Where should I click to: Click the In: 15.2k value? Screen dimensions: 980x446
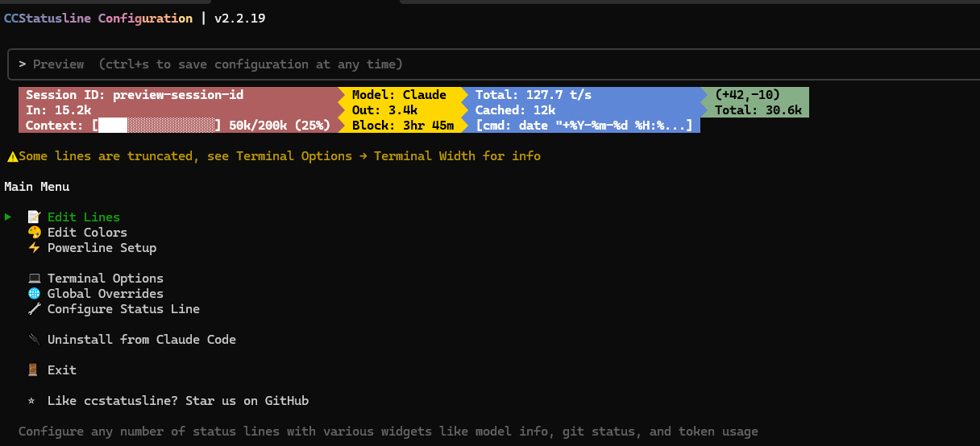pyautogui.click(x=59, y=110)
